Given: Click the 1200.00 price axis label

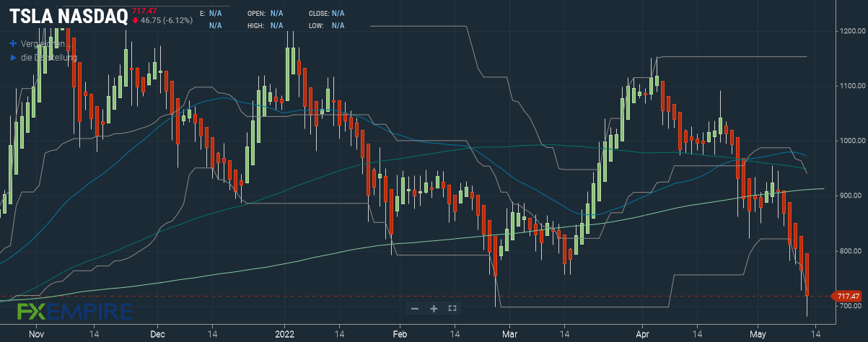Looking at the screenshot, I should tap(851, 31).
